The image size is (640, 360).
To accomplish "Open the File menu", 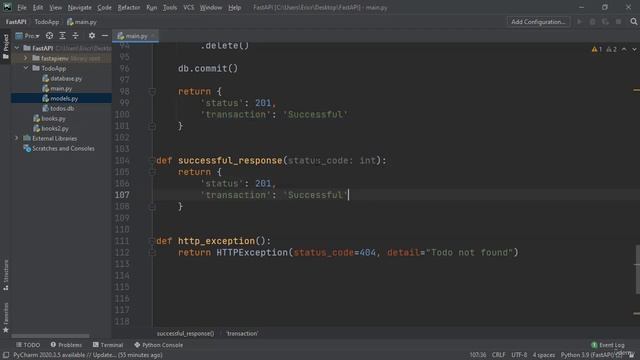I will [x=22, y=7].
